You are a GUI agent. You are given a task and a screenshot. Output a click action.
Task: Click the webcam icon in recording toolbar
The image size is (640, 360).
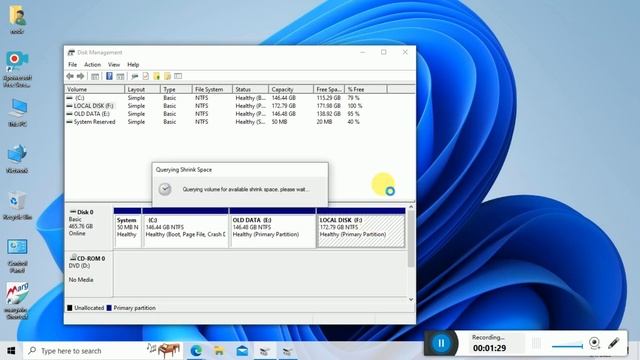(594, 343)
